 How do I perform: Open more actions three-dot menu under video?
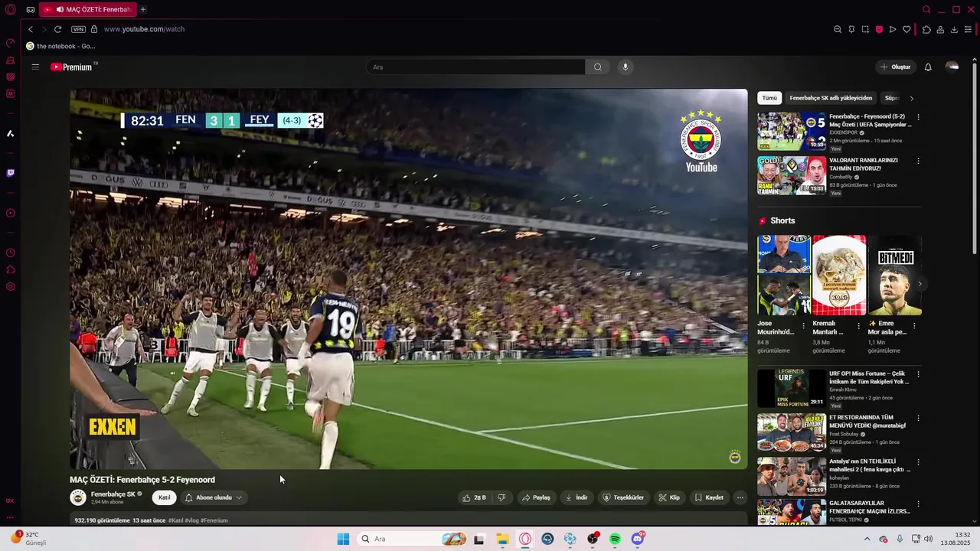pos(740,497)
